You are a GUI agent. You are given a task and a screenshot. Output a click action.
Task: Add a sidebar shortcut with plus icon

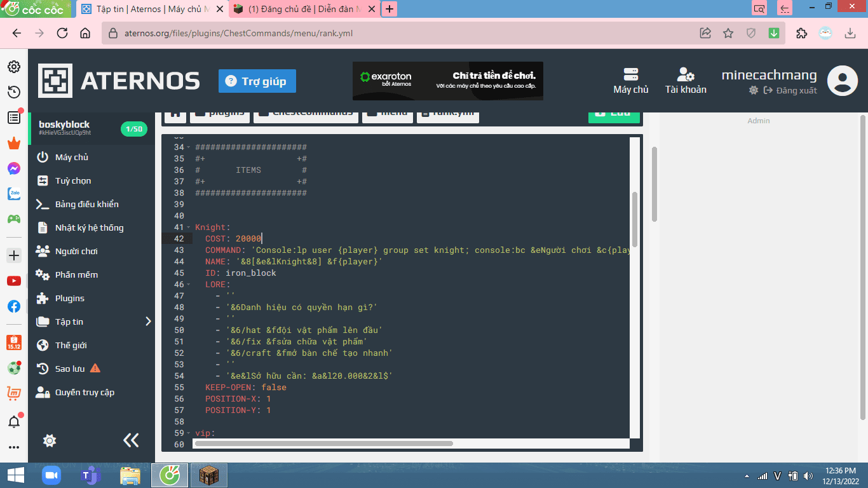[13, 255]
